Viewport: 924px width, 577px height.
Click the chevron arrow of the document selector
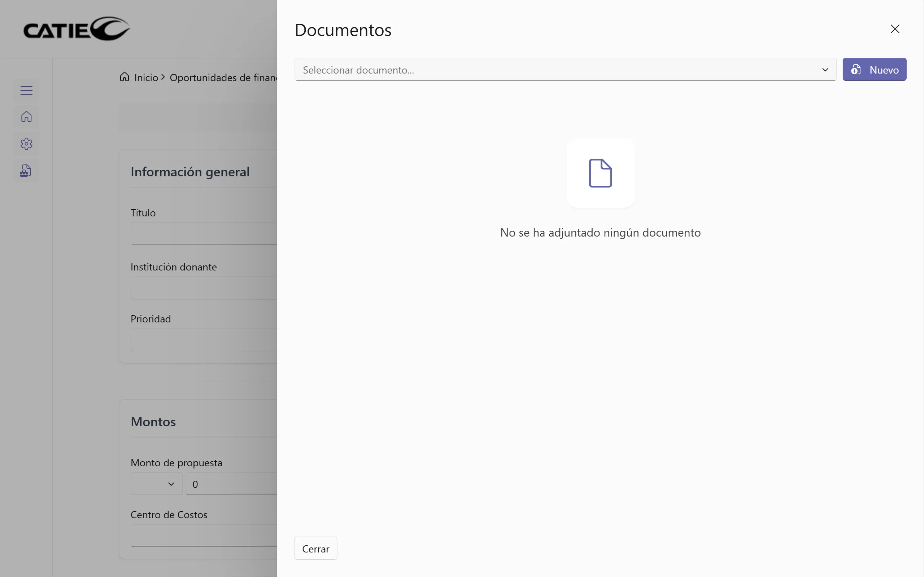825,70
